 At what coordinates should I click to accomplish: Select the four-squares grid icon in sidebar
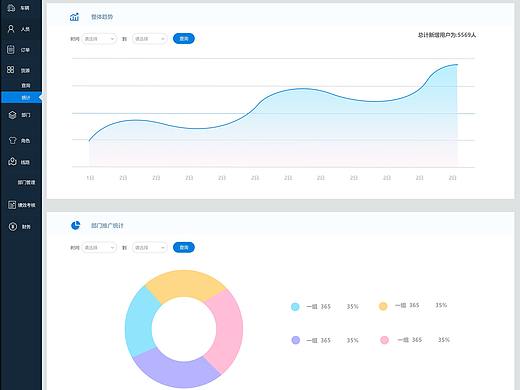coord(11,70)
